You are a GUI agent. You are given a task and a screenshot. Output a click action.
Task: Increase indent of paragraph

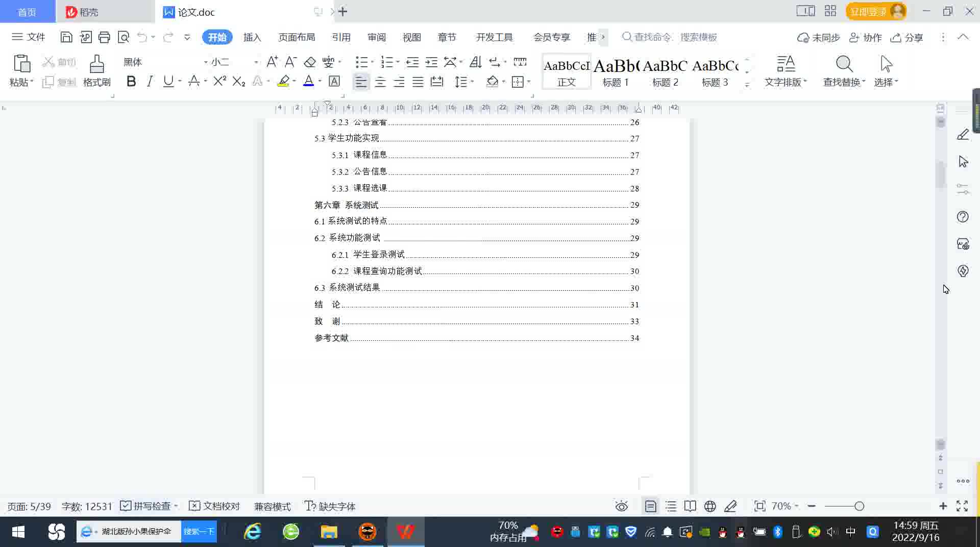(x=431, y=62)
